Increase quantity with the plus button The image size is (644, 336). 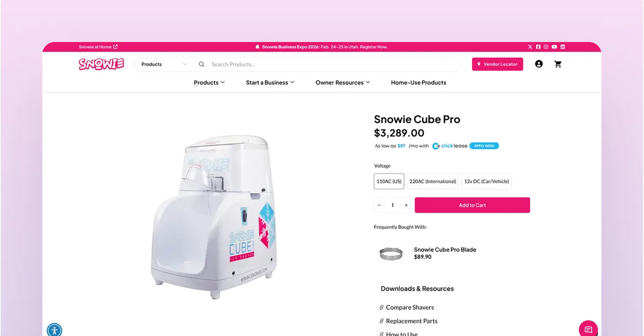[x=406, y=205]
